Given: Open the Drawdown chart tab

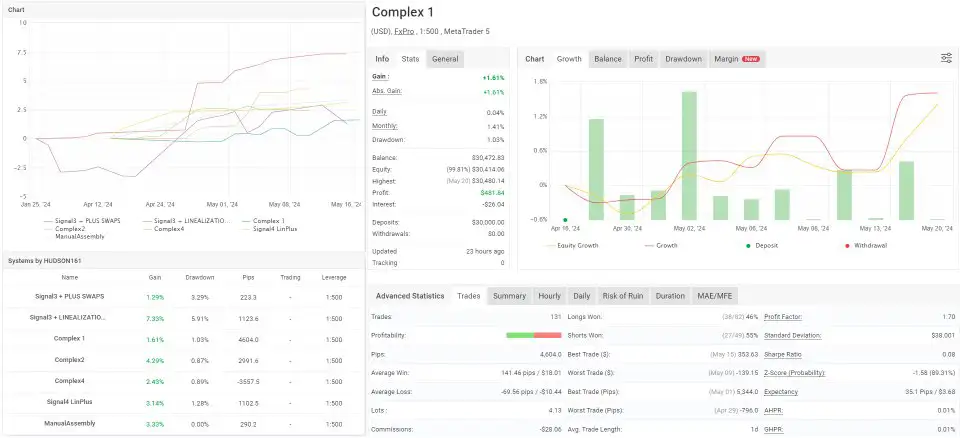Looking at the screenshot, I should (x=683, y=59).
